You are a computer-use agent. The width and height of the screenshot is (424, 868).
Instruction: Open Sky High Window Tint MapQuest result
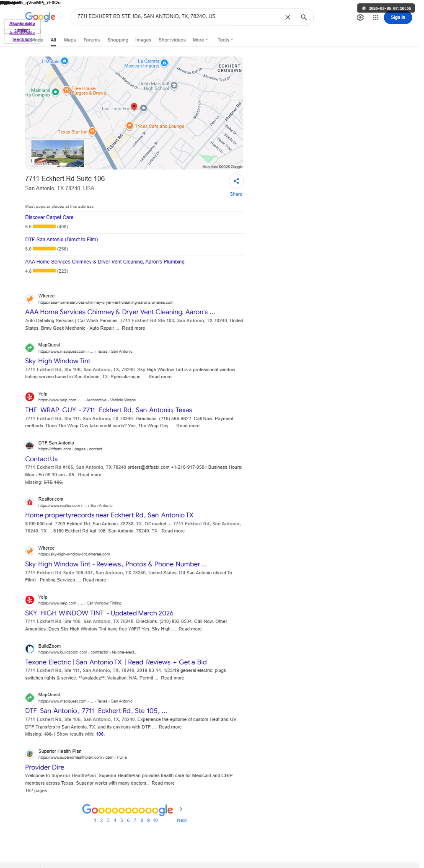(58, 361)
